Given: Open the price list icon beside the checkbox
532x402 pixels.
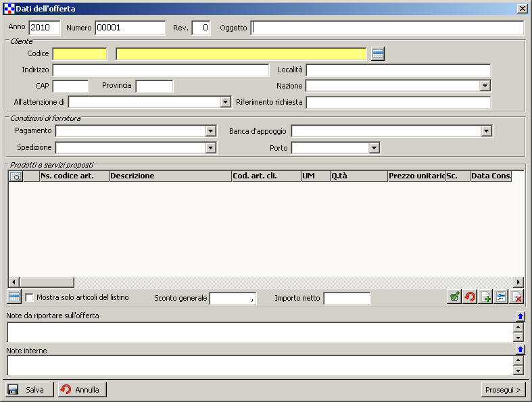Looking at the screenshot, I should pos(14,297).
